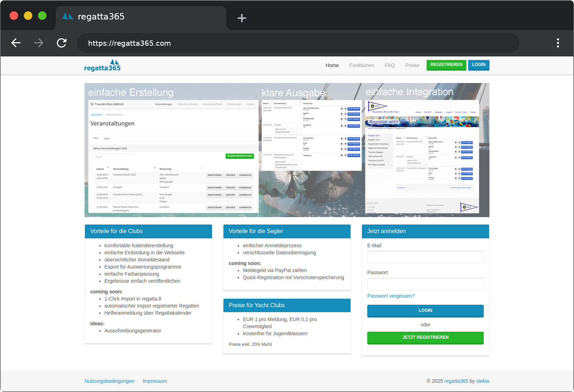Open the Nutzungsbedingungen footer link
Viewport: 574px width, 392px height.
tap(109, 381)
